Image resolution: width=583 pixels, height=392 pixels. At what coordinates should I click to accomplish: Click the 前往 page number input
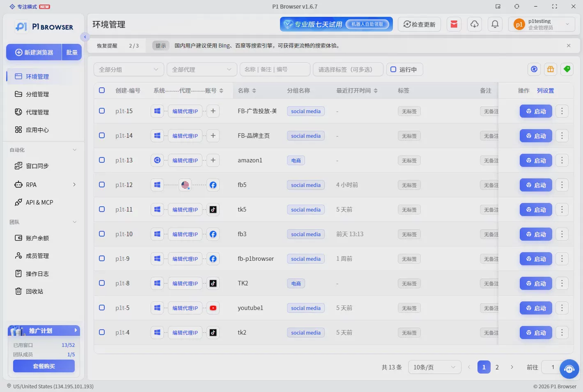[x=553, y=367]
